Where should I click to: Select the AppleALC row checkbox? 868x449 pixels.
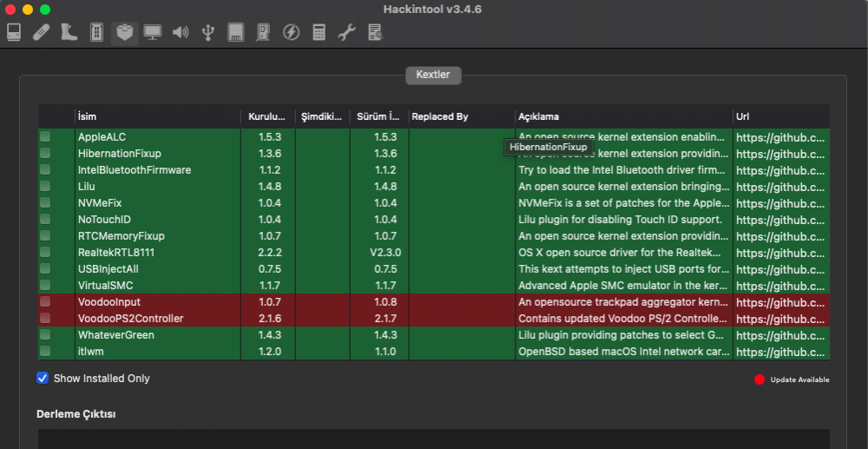tap(45, 137)
